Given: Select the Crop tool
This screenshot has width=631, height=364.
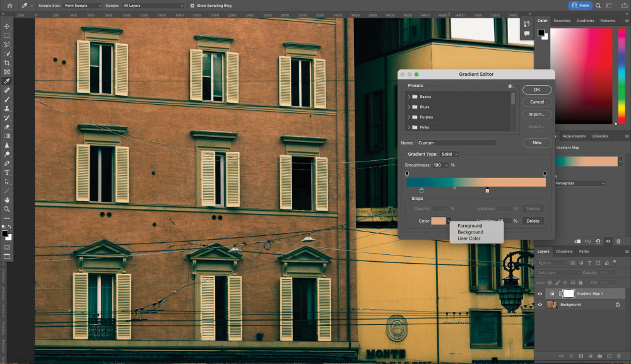Looking at the screenshot, I should pos(7,62).
